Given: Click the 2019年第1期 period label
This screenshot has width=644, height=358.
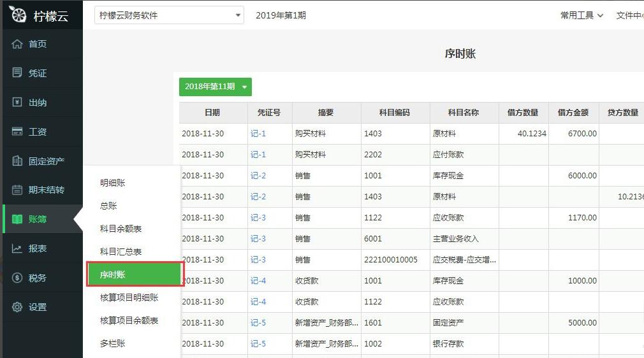Looking at the screenshot, I should [281, 15].
